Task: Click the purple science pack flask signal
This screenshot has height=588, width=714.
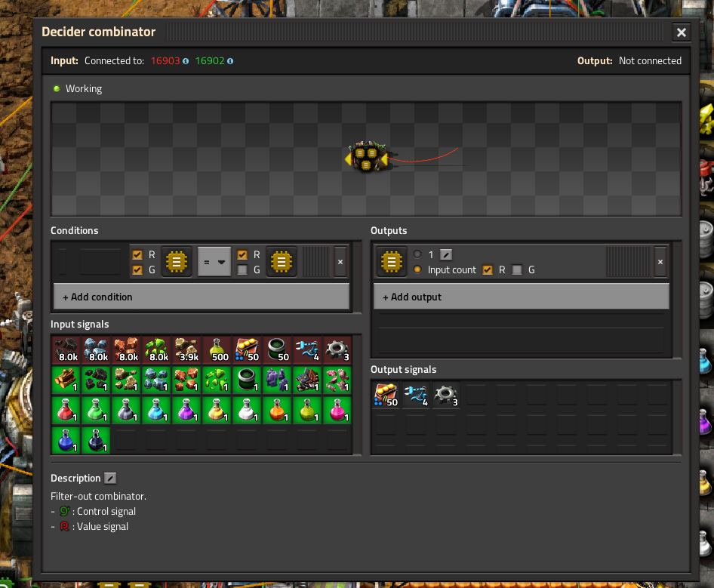Action: [x=186, y=410]
